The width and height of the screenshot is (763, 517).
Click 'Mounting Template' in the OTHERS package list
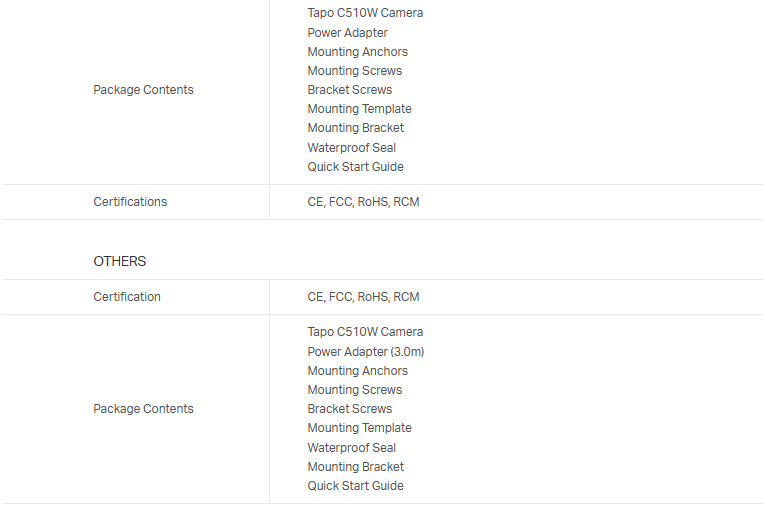pyautogui.click(x=359, y=428)
